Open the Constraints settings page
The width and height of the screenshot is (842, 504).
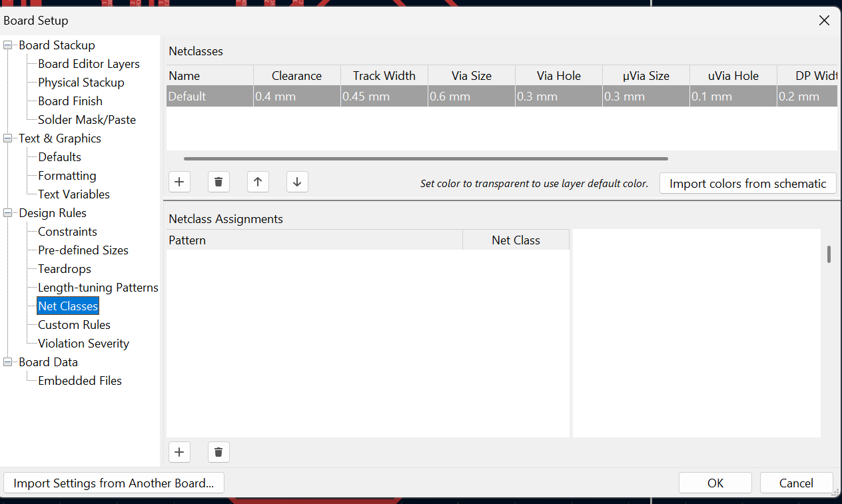pos(66,231)
